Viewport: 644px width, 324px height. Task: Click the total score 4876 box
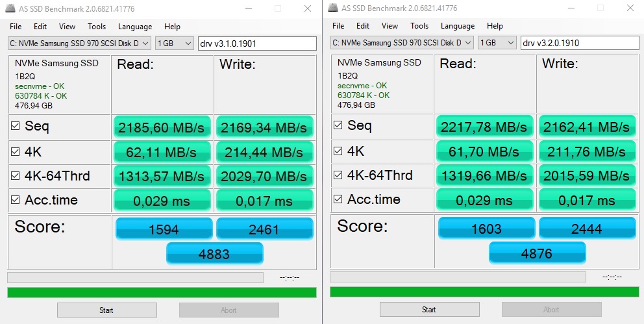click(537, 253)
